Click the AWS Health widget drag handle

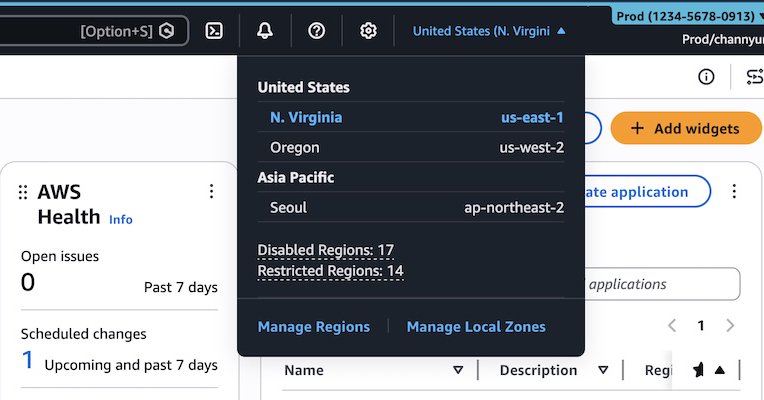[23, 192]
